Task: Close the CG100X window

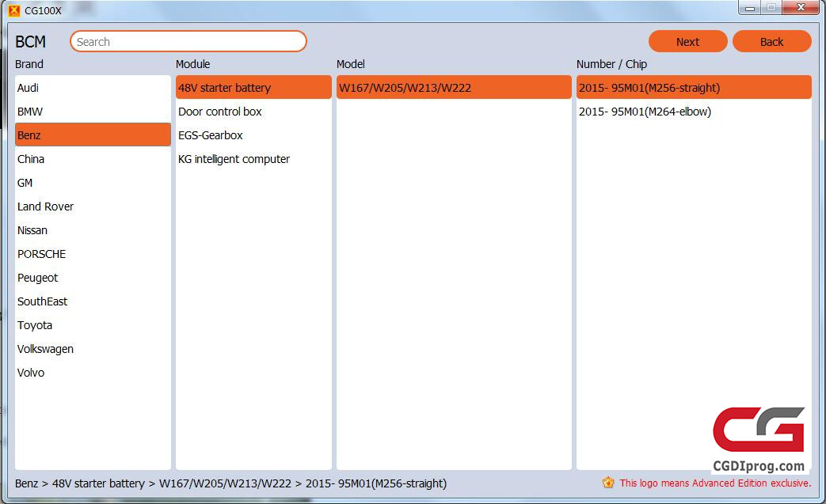Action: click(x=801, y=7)
